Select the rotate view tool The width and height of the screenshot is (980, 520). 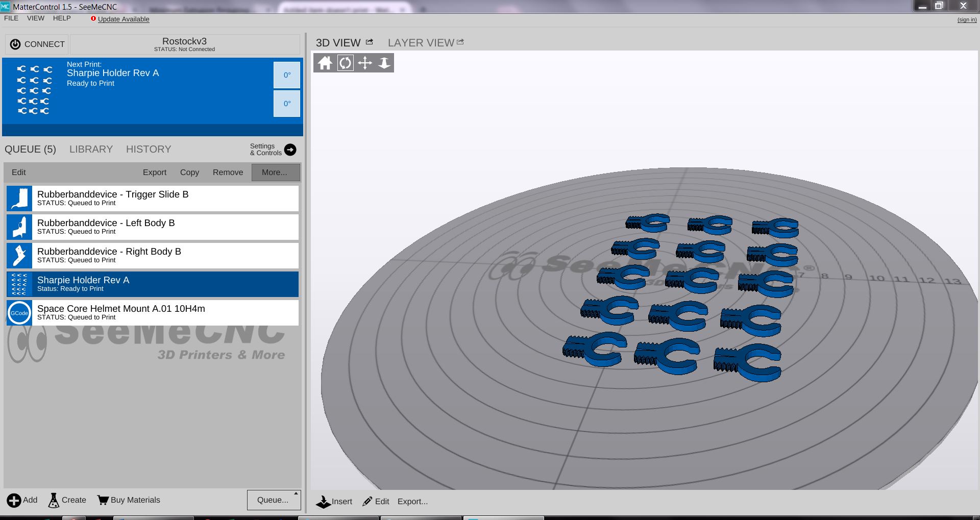click(345, 63)
